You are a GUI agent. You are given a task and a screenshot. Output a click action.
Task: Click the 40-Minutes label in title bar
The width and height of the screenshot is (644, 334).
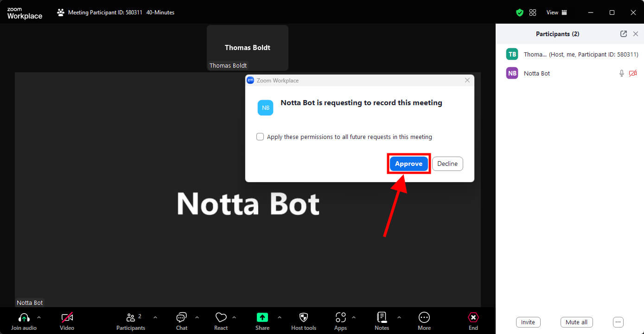pos(160,13)
